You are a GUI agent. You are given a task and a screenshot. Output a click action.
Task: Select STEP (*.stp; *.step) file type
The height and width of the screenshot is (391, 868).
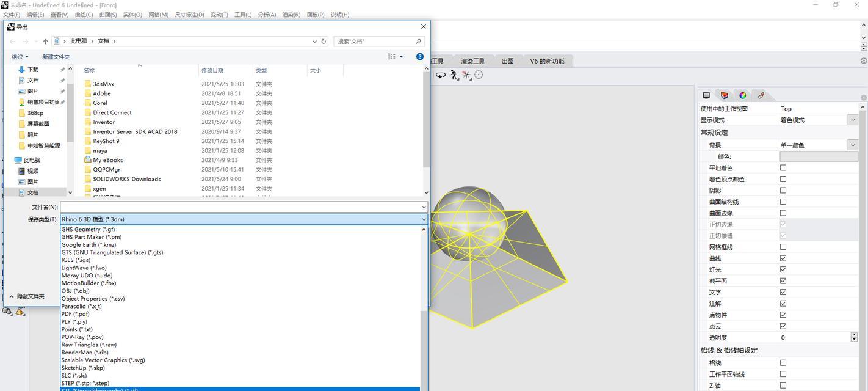click(85, 383)
